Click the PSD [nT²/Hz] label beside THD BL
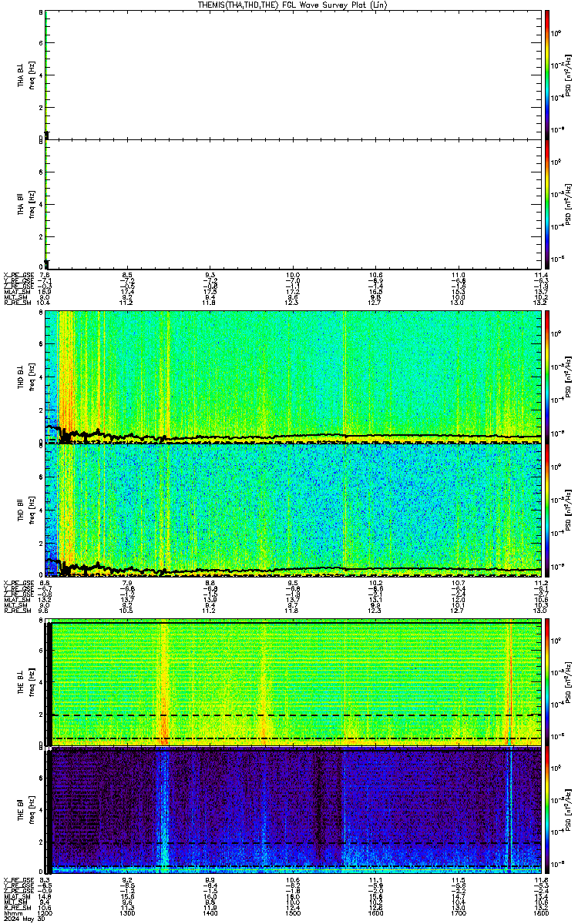This screenshot has width=578, height=924. [x=568, y=377]
